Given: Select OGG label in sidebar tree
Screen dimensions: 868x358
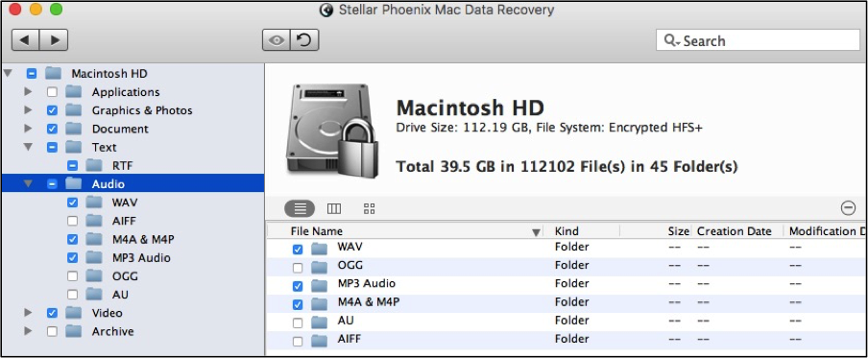Looking at the screenshot, I should click(125, 275).
